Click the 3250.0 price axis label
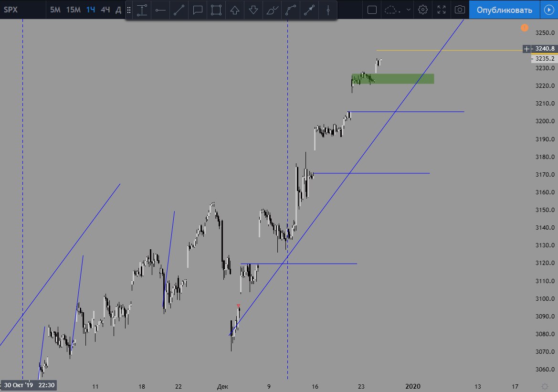Image resolution: width=558 pixels, height=392 pixels. [x=545, y=33]
